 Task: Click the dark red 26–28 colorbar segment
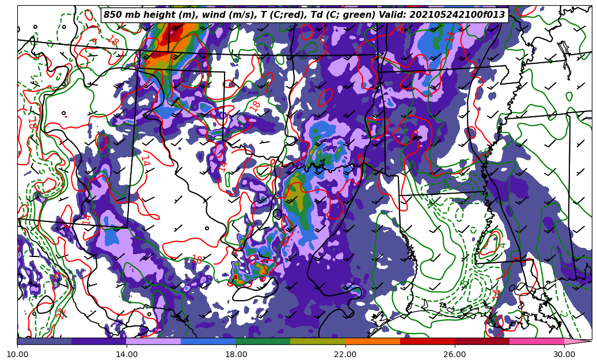[482, 341]
